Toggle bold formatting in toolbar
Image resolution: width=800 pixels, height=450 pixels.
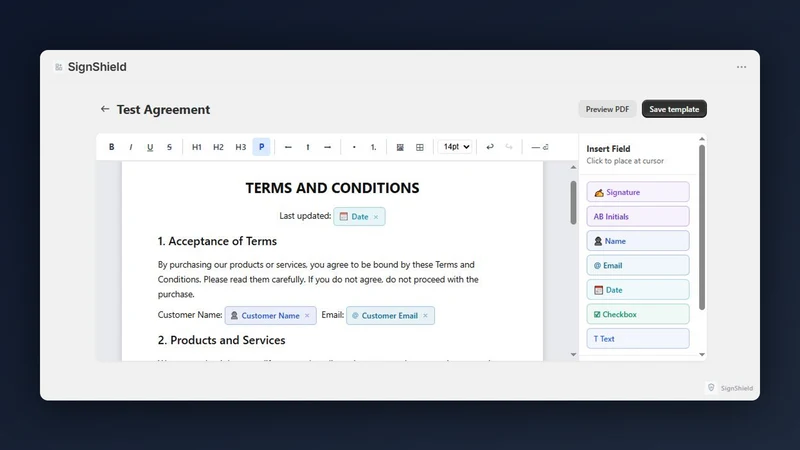point(111,147)
